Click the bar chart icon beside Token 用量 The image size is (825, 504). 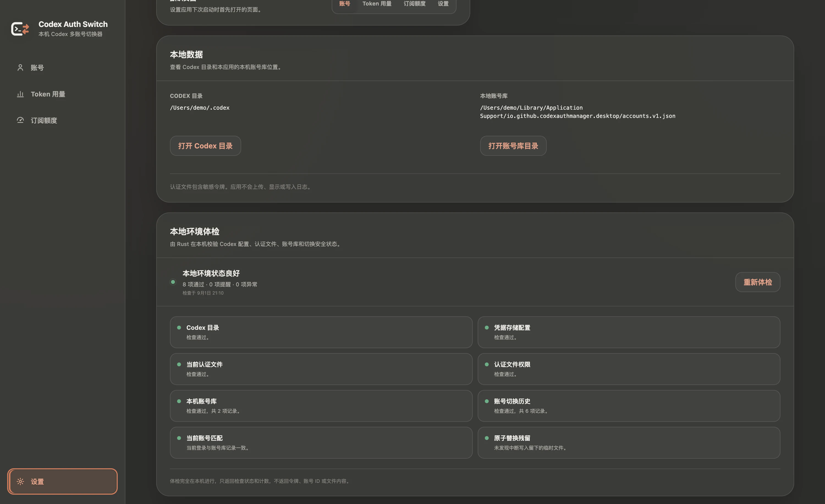pyautogui.click(x=20, y=94)
